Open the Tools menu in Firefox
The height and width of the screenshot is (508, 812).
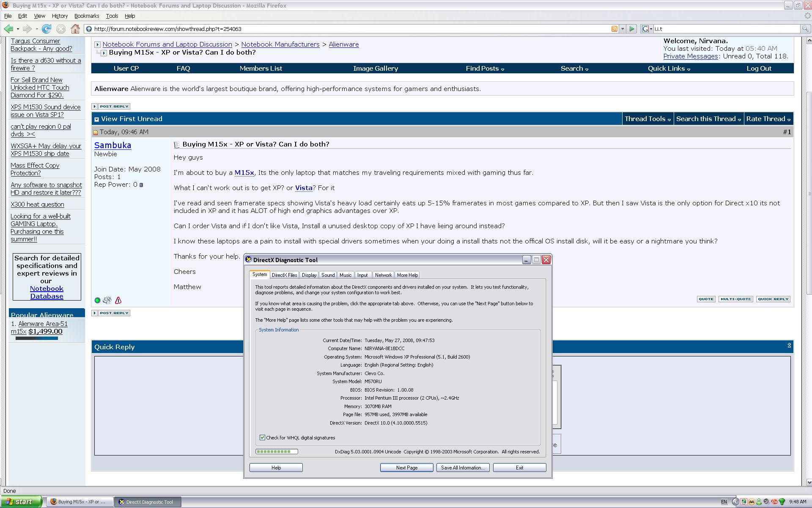[x=112, y=16]
